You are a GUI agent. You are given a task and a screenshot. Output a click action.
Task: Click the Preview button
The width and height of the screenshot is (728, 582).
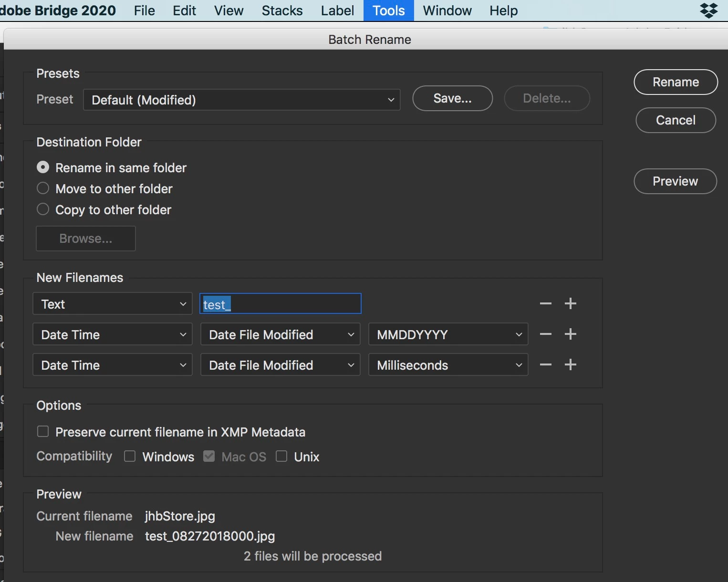point(675,181)
